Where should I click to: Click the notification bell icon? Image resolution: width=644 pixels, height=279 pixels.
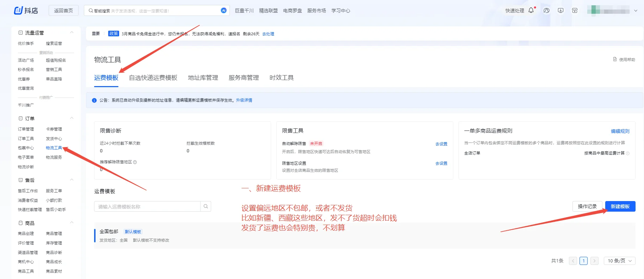[531, 11]
